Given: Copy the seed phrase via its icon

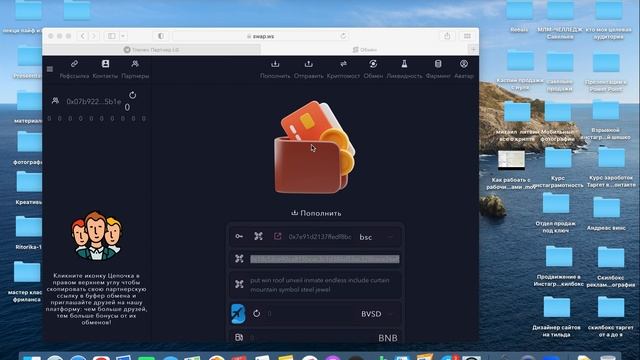Looking at the screenshot, I should coord(239,284).
